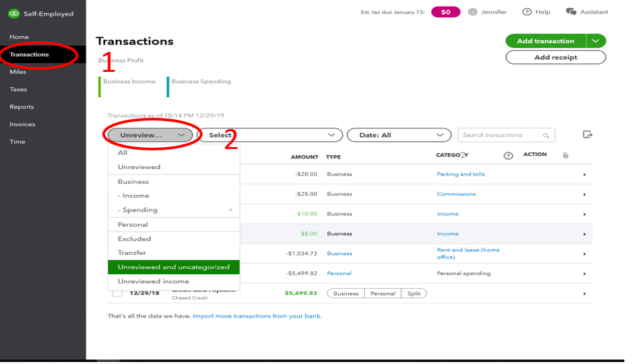Mark credit transaction as Personal
Screen dimensions: 633x364
point(383,293)
